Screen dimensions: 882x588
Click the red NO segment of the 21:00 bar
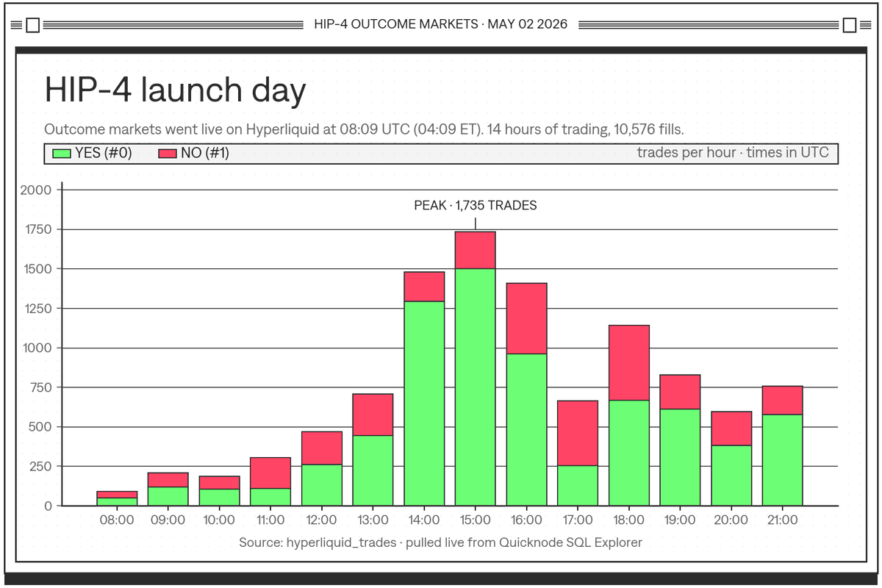coord(783,400)
